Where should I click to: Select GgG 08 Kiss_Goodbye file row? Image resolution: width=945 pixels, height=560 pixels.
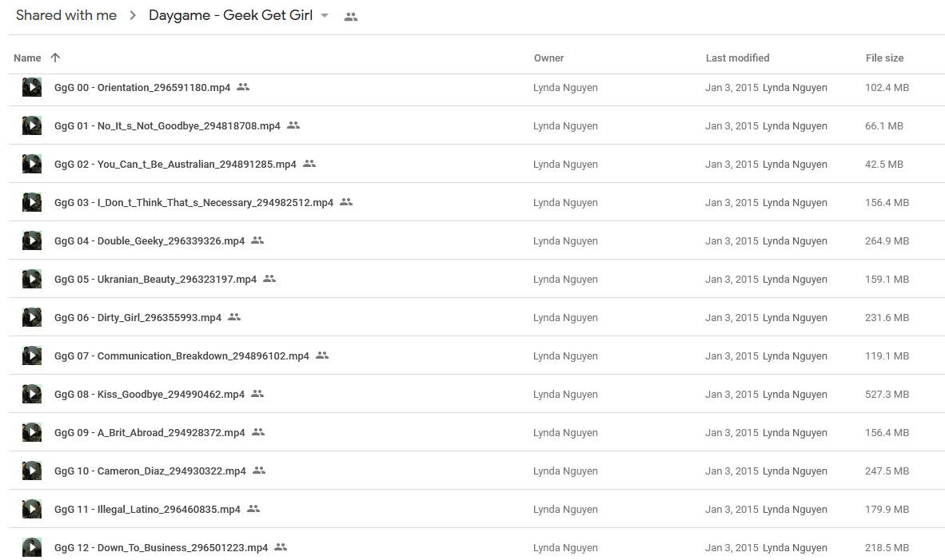pyautogui.click(x=476, y=394)
